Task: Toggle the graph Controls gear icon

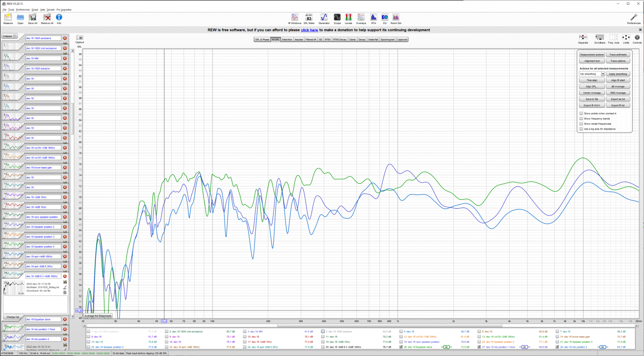Action: (637, 37)
